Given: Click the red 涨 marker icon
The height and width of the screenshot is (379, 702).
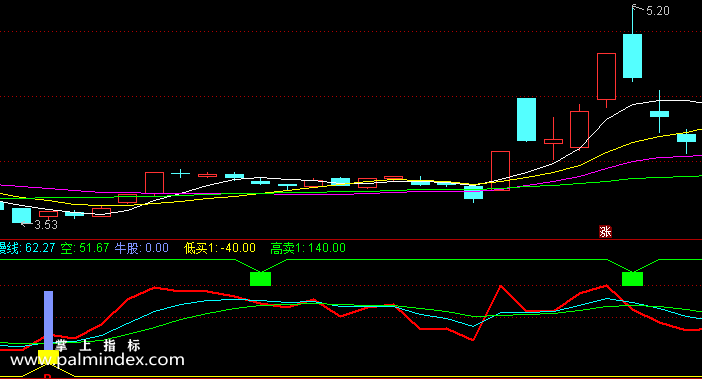Looking at the screenshot, I should tap(605, 231).
